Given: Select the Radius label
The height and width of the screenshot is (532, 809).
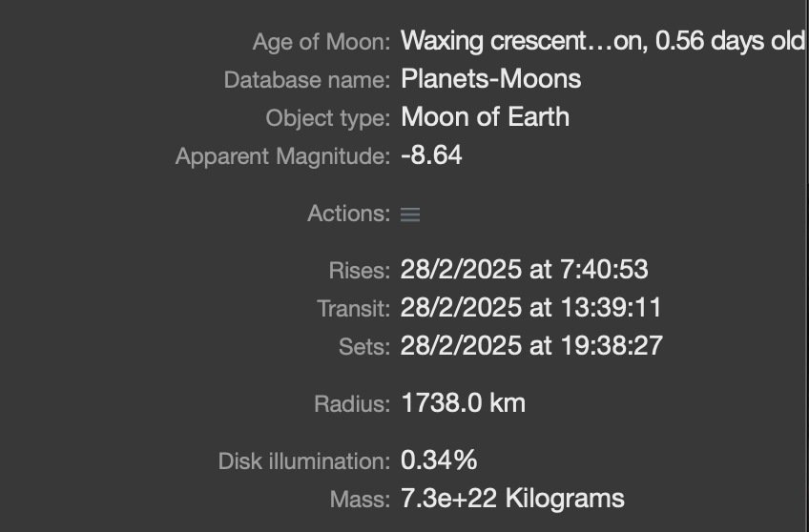Looking at the screenshot, I should 351,404.
